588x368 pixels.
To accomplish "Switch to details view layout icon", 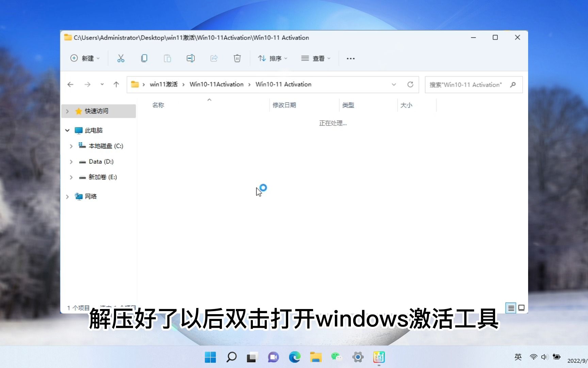I will coord(511,308).
